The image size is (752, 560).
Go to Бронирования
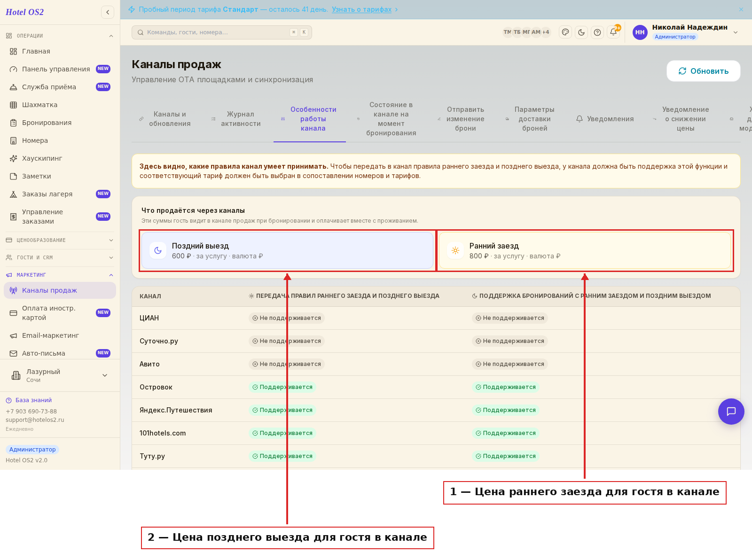pos(60,123)
